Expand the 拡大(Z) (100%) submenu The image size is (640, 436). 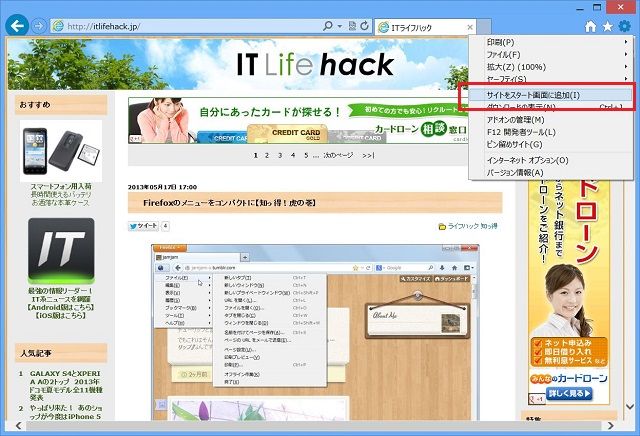click(x=551, y=67)
